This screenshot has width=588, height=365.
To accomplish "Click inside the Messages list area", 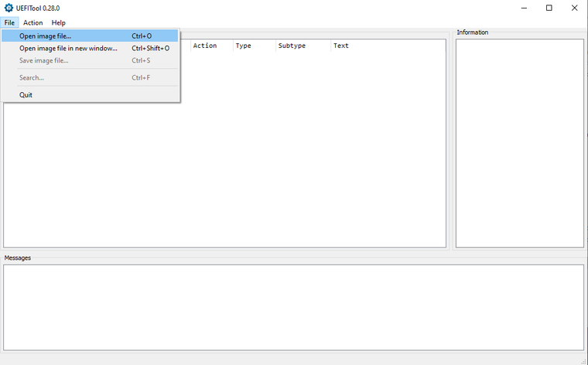I will [x=294, y=307].
